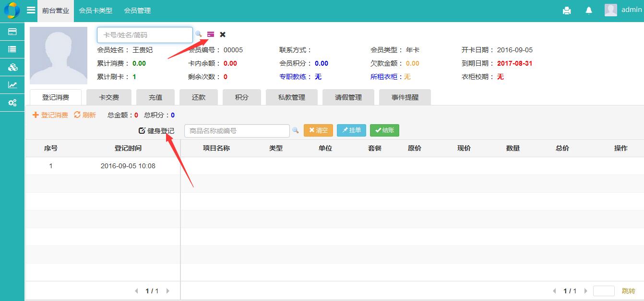Click the card icon in left sidebar

pos(12,32)
